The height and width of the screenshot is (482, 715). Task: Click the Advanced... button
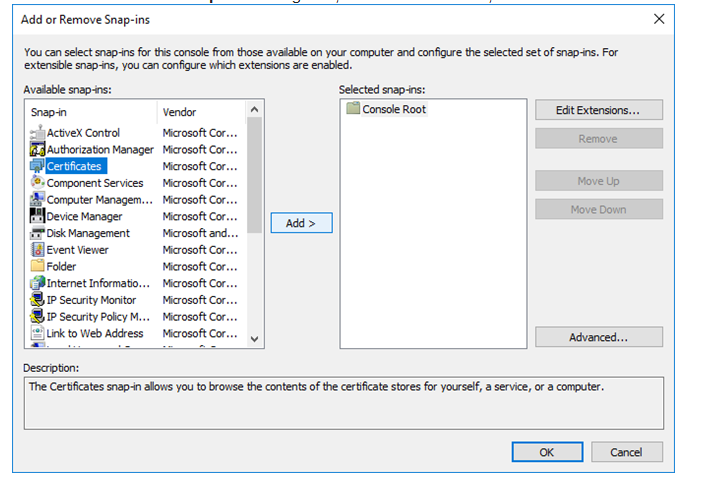click(598, 338)
